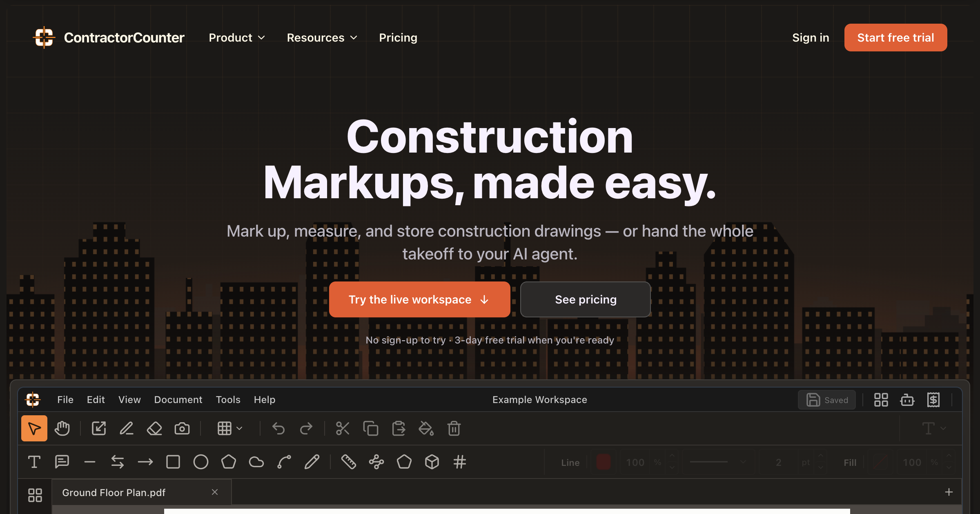Select the polyline measurement tool
Viewport: 980px width, 514px height.
click(376, 462)
